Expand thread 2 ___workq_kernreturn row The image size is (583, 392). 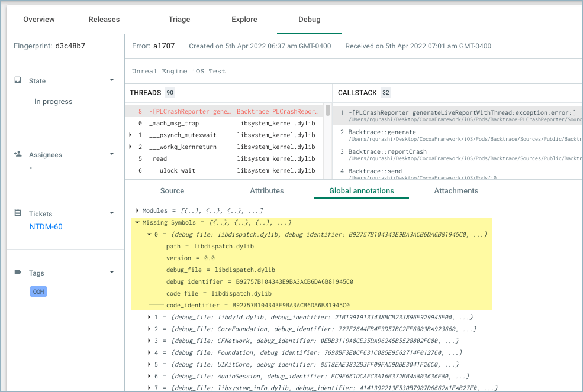[x=130, y=147]
